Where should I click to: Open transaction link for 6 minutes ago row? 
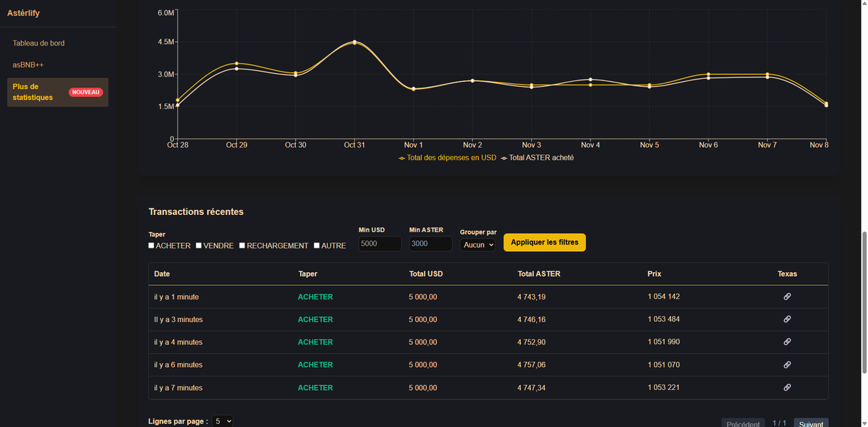787,365
